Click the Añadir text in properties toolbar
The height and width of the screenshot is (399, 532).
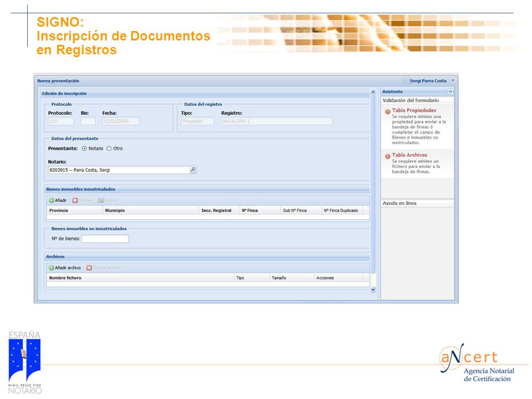(x=61, y=201)
